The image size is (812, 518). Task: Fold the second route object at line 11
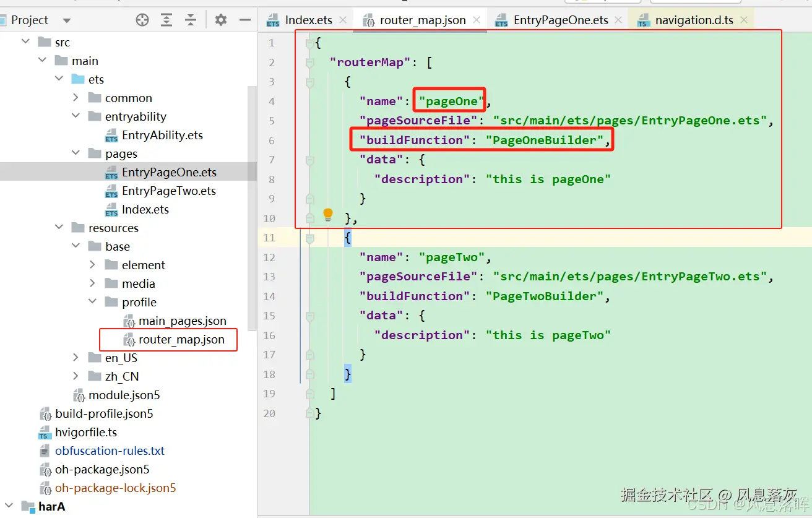coord(310,238)
